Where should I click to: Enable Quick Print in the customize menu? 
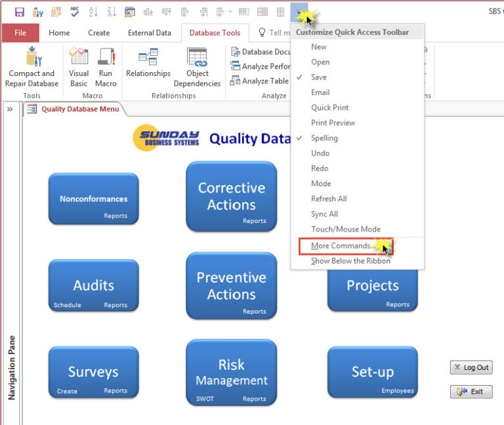pyautogui.click(x=329, y=108)
